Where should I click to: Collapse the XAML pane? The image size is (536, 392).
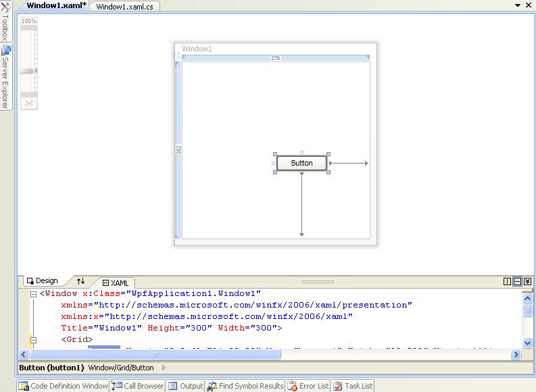(527, 281)
